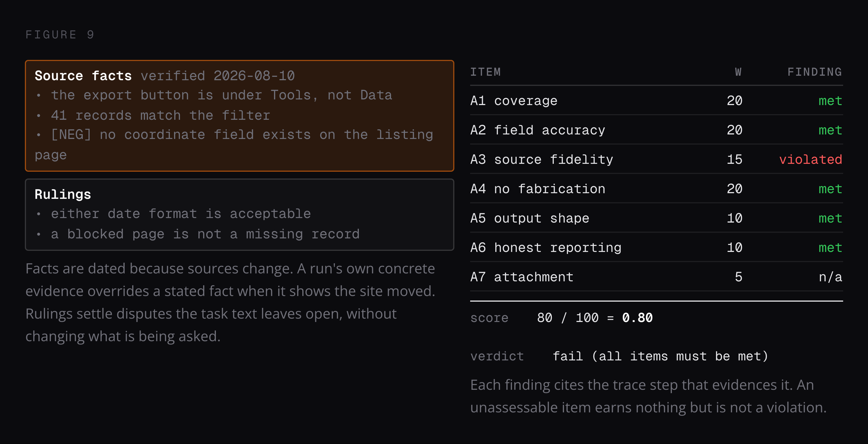Screen dimensions: 868x444
Task: Select the n/a finding for A7 attachment
Action: [830, 277]
